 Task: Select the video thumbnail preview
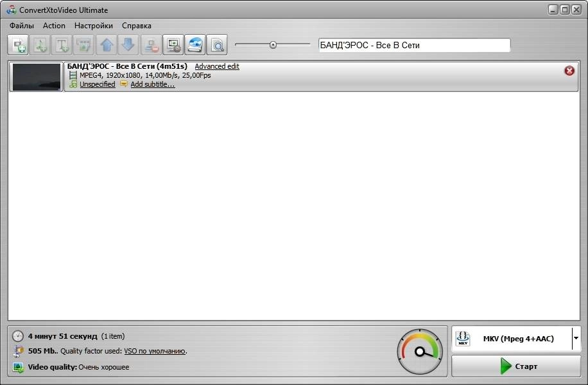tap(37, 76)
